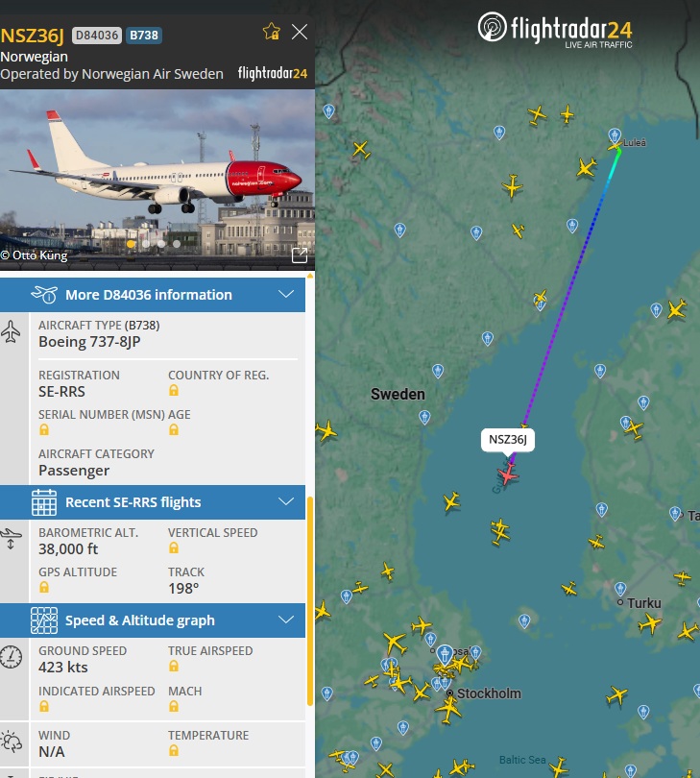The height and width of the screenshot is (778, 700).
Task: Select the selected red NSZ36J aircraft on map
Action: pos(508,474)
